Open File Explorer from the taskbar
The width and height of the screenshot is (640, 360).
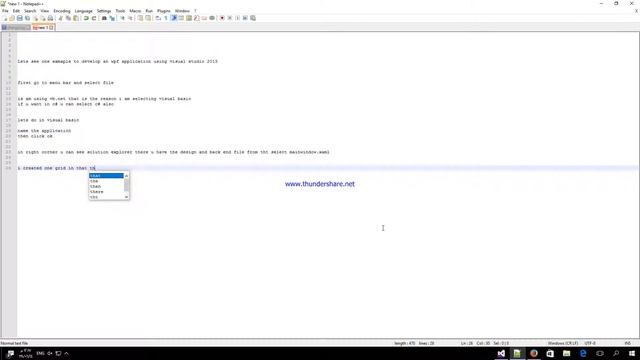tap(566, 353)
